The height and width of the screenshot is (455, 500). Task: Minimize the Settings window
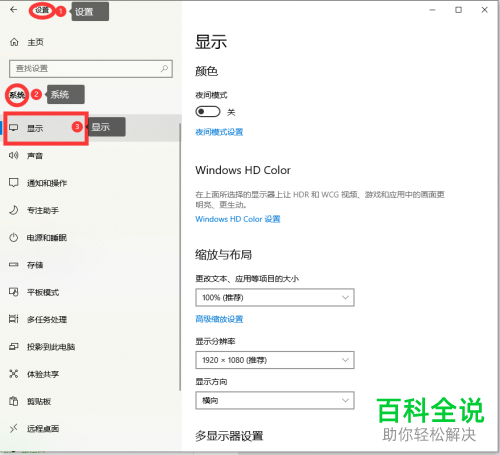coord(432,10)
